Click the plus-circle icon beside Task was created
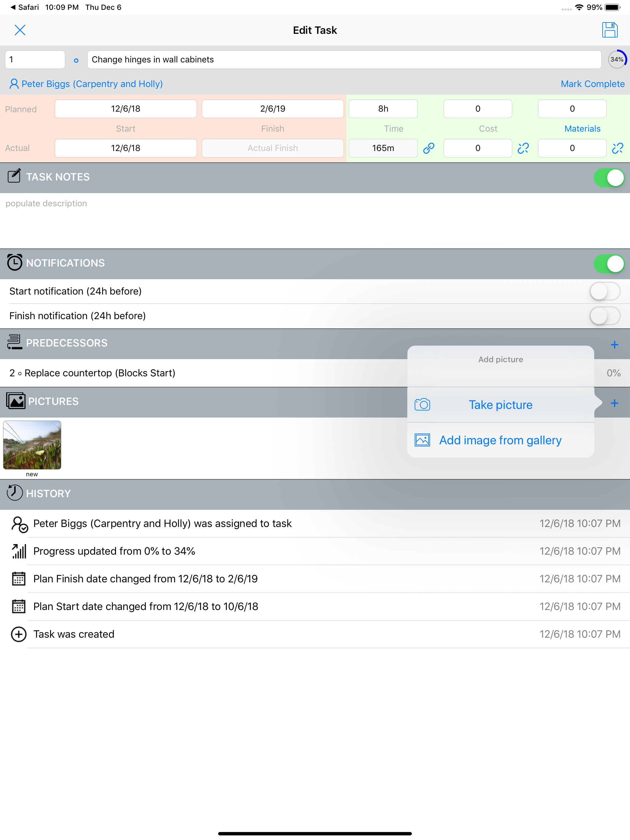Screen dimensions: 630x840 point(19,634)
